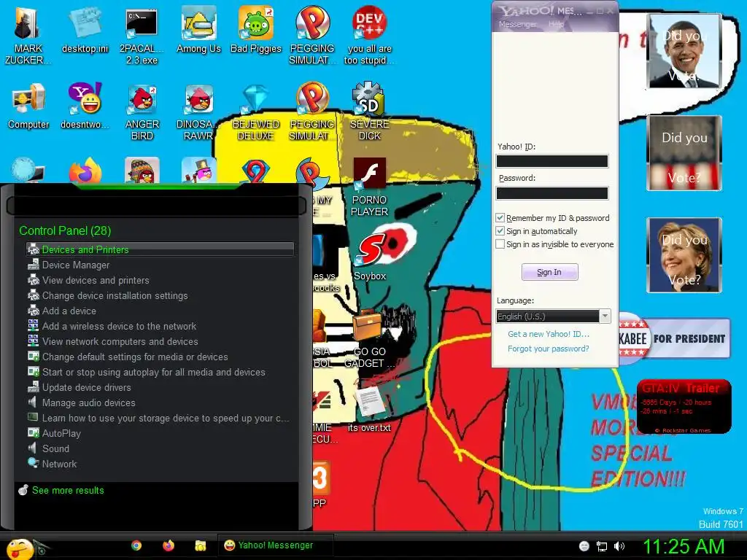This screenshot has height=560, width=747.
Task: Open the file explorer taskbar icon
Action: (x=200, y=545)
